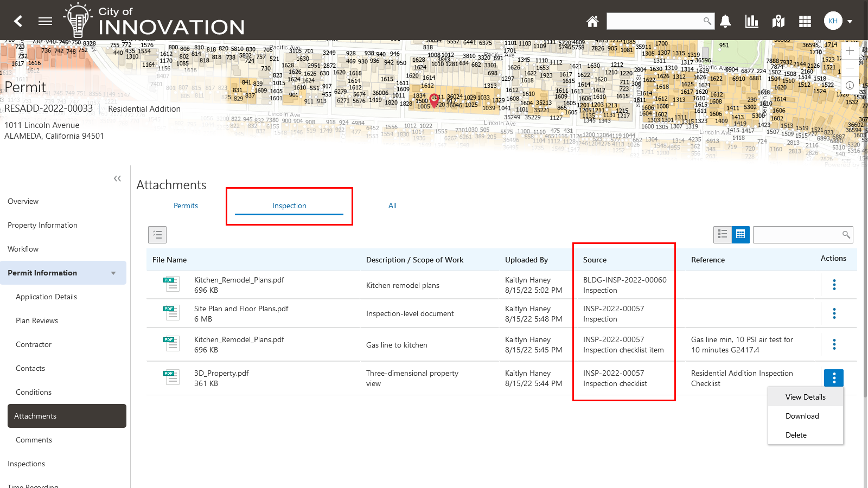Screen dimensions: 868x488
Task: Show map information icon
Action: (x=850, y=85)
